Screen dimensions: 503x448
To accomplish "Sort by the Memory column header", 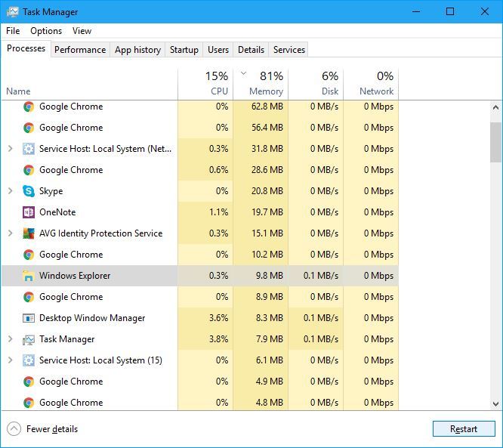I will click(x=261, y=84).
